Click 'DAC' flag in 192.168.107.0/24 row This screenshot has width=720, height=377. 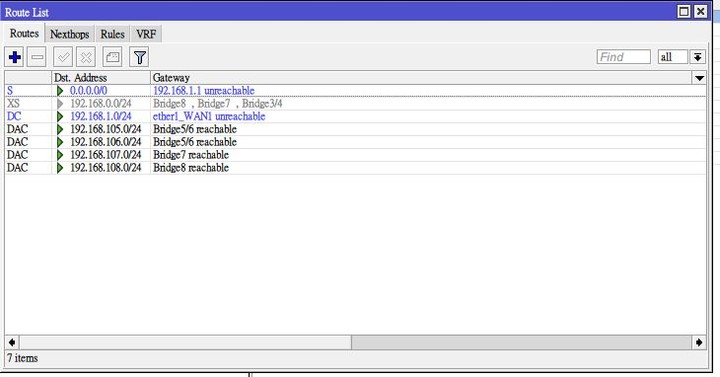tap(17, 155)
